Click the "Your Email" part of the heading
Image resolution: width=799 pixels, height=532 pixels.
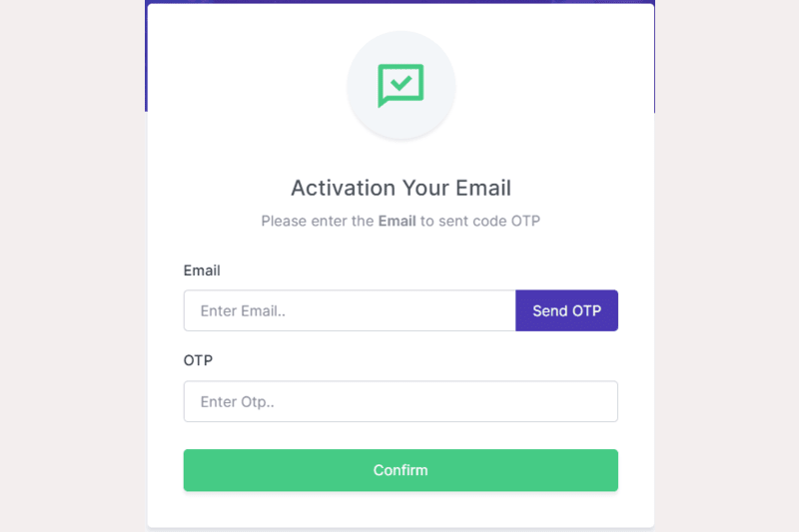click(456, 188)
